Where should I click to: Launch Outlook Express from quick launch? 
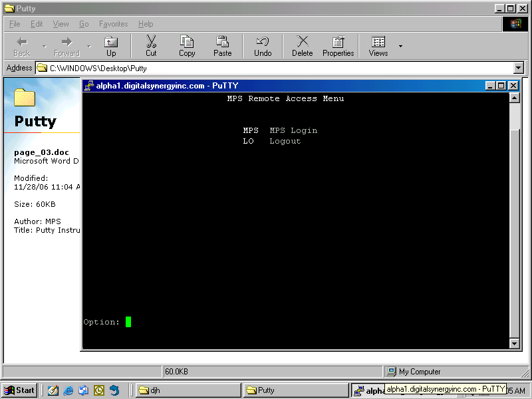84,390
